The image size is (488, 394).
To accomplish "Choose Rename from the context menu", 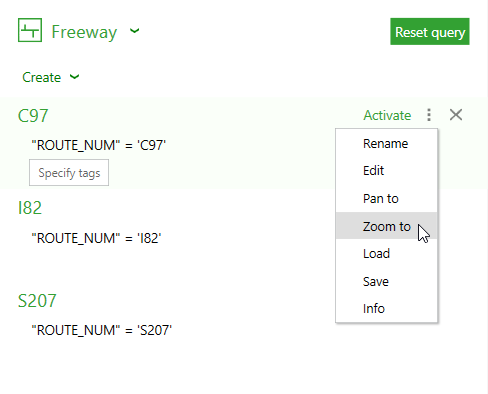I will (x=386, y=144).
